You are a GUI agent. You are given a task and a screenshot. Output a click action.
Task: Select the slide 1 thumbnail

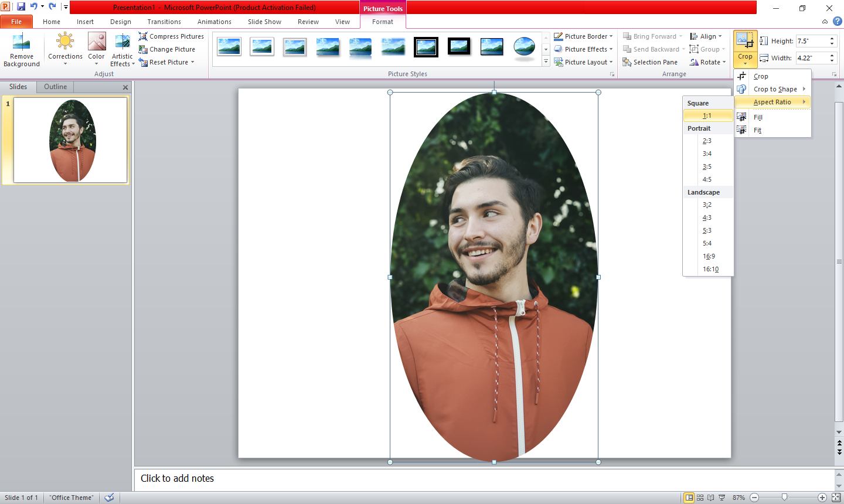click(x=70, y=140)
